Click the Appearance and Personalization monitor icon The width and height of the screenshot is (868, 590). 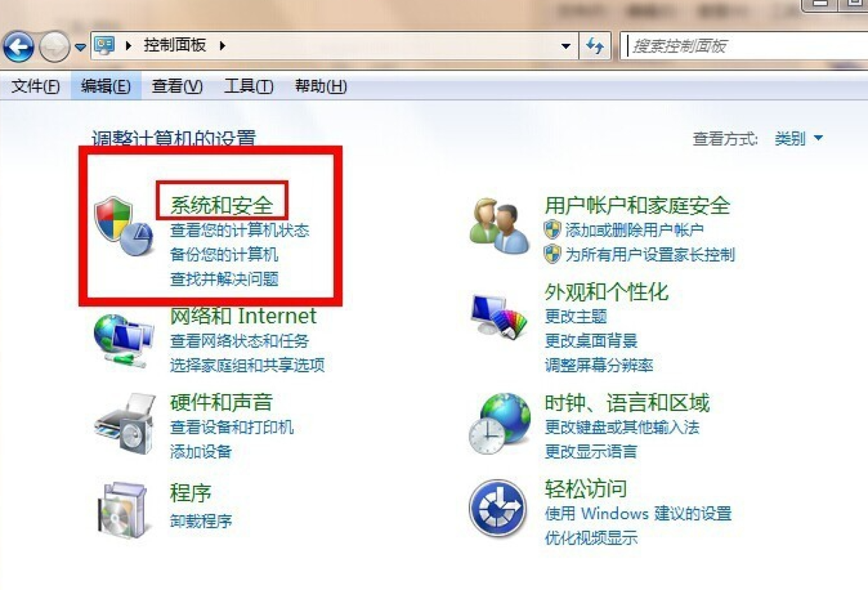click(x=500, y=318)
